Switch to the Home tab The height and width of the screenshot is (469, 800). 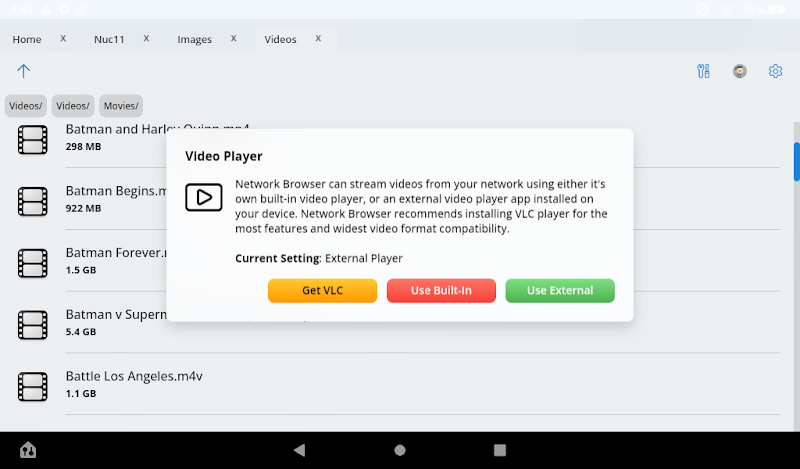(27, 39)
